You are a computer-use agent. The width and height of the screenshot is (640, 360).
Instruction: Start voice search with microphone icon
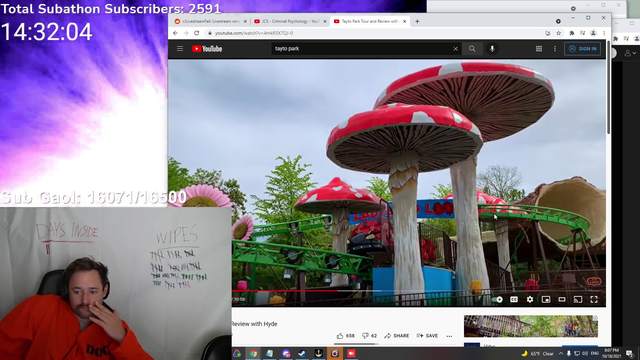coord(492,49)
